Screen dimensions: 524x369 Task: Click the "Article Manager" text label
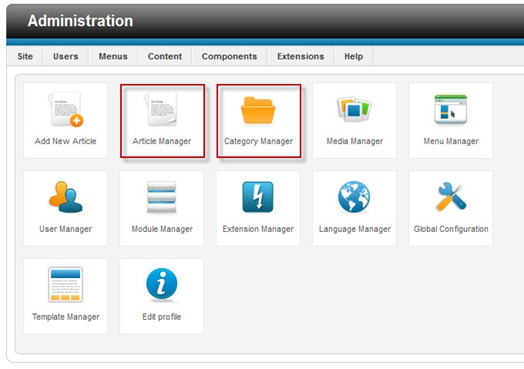point(162,141)
